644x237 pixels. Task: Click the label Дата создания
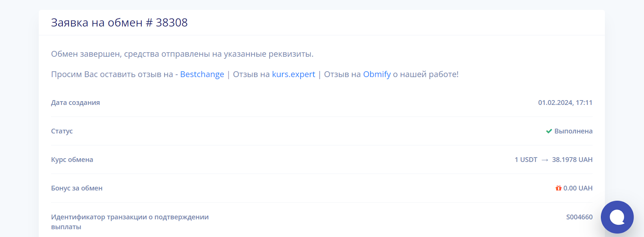click(x=75, y=102)
